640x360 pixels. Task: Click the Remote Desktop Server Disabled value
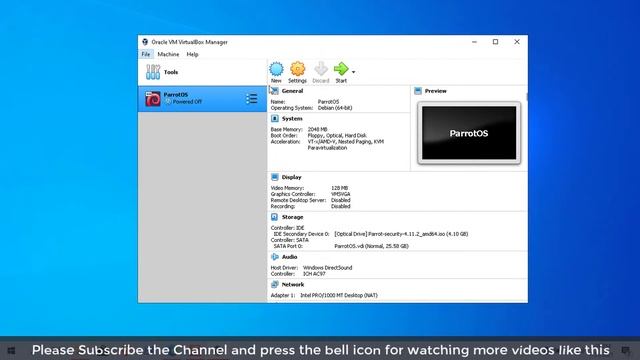[341, 200]
